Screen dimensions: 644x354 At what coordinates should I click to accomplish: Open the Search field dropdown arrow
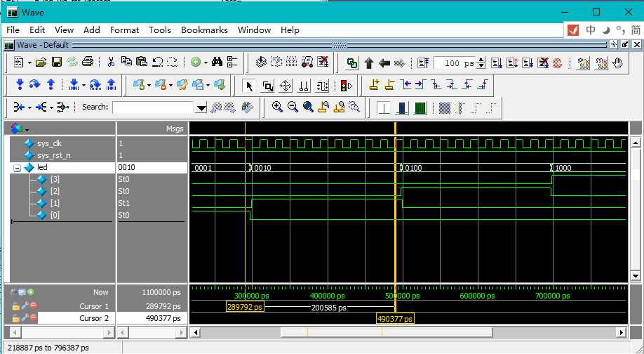pos(201,107)
